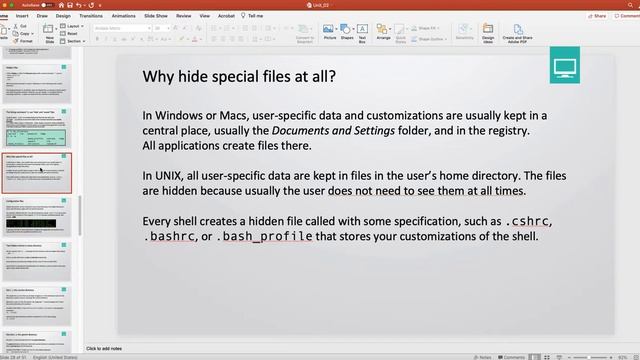Open Customize Quick Access Toolbar arrow

pyautogui.click(x=100, y=5)
